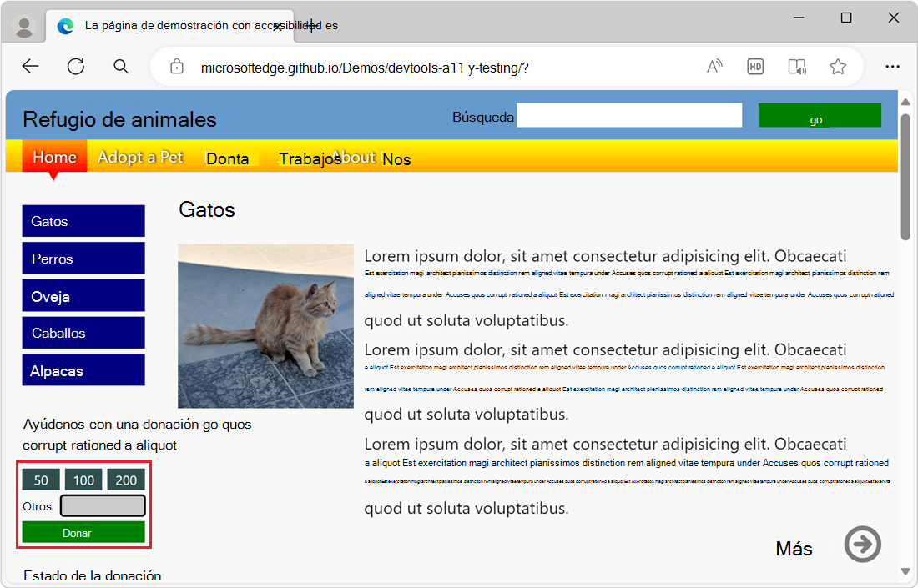Select Oveja in the sidebar
The image size is (918, 588).
tap(83, 296)
